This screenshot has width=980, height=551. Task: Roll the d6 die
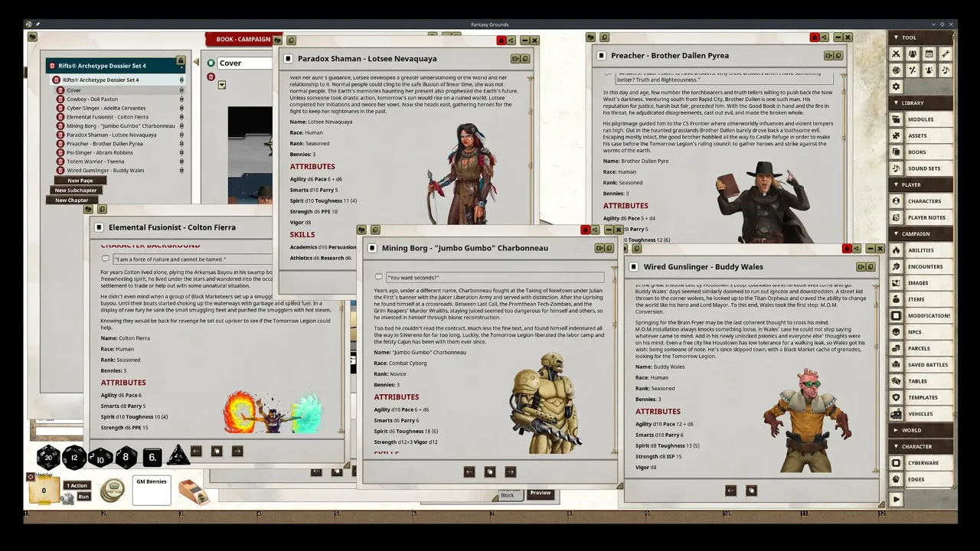point(152,458)
